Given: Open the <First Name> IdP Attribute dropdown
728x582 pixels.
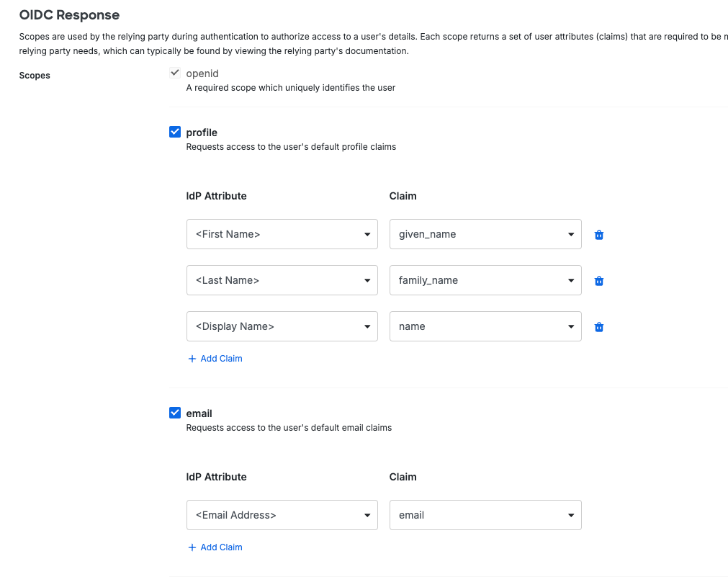Looking at the screenshot, I should coord(282,234).
